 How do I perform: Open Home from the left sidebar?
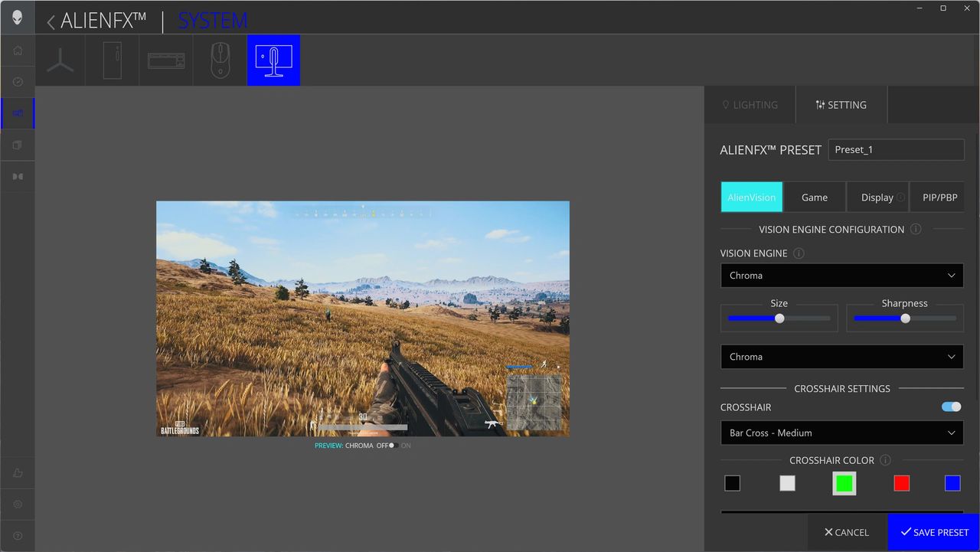pyautogui.click(x=18, y=51)
